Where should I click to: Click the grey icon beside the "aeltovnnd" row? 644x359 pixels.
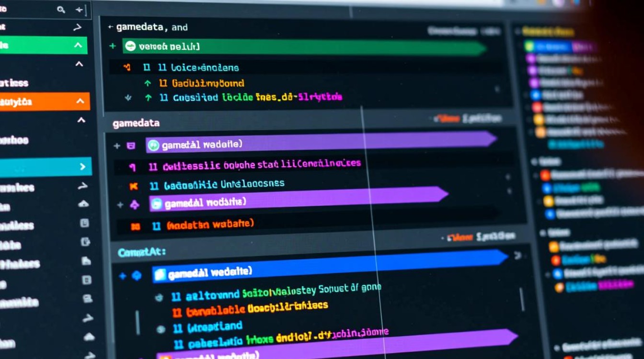pos(159,298)
